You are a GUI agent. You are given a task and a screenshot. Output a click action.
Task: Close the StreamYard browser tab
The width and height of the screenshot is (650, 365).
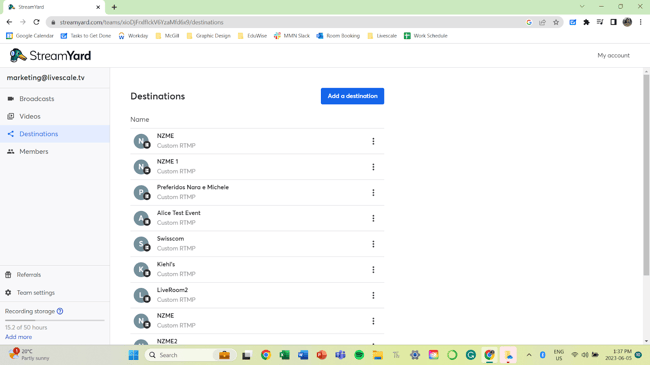[x=98, y=7]
